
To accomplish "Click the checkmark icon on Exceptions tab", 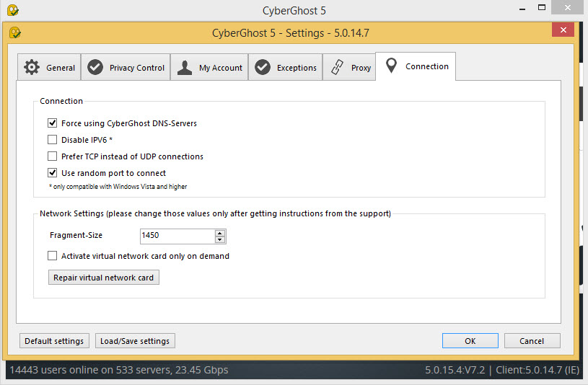I will point(263,68).
